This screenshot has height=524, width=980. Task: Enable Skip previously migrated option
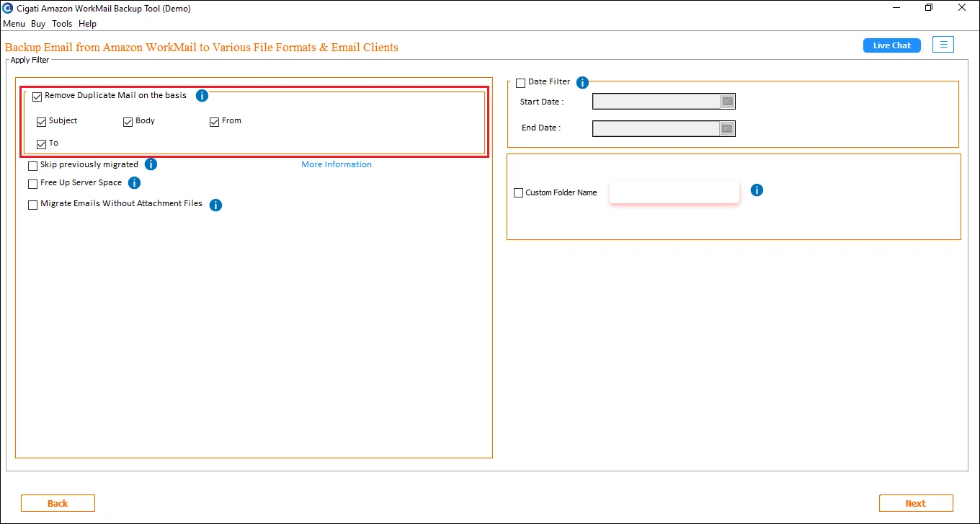pos(32,166)
